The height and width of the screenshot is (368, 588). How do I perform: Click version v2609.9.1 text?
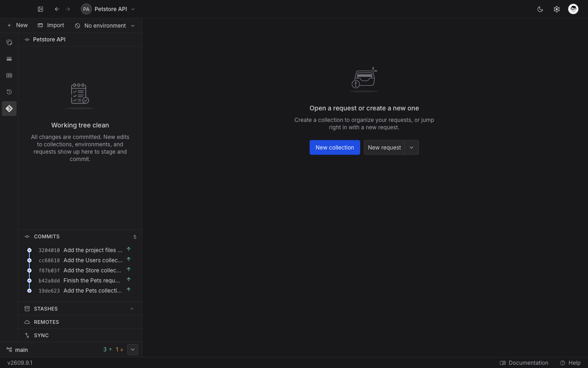(20, 363)
